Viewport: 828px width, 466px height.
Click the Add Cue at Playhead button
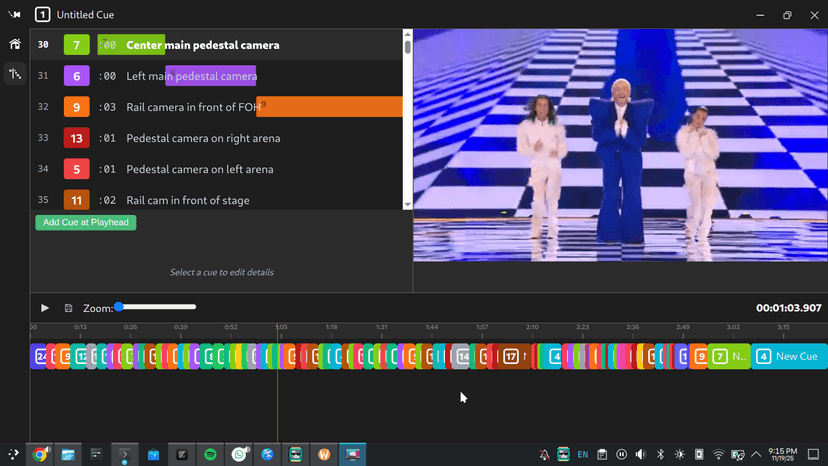pos(86,222)
